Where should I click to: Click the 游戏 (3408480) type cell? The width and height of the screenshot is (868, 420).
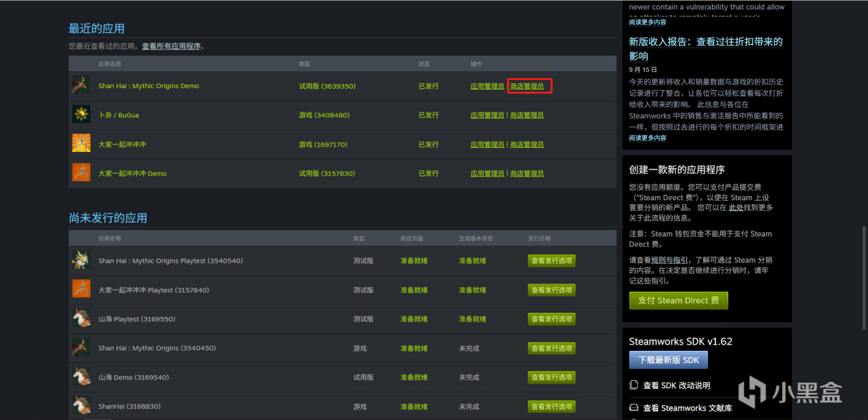(x=324, y=115)
